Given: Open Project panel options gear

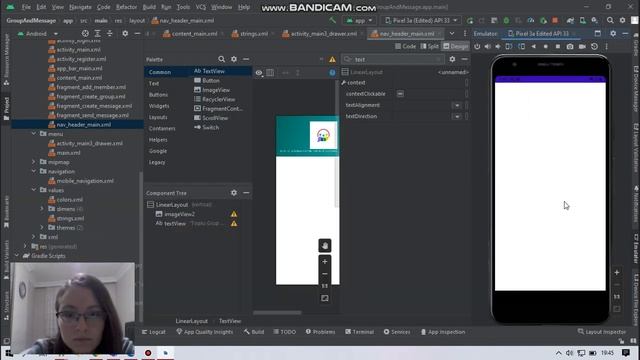Looking at the screenshot, I should pos(125,33).
